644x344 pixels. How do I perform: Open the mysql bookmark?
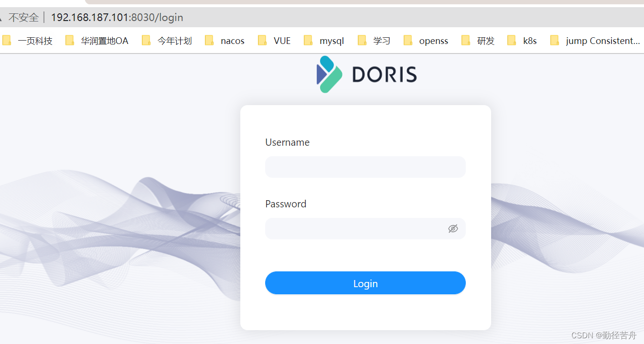pos(333,41)
